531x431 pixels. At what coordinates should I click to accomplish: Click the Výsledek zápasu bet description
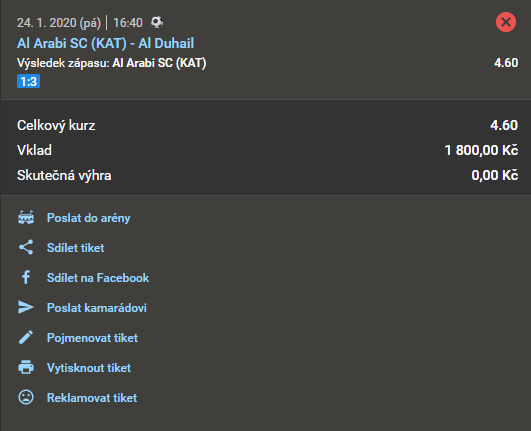pyautogui.click(x=112, y=63)
